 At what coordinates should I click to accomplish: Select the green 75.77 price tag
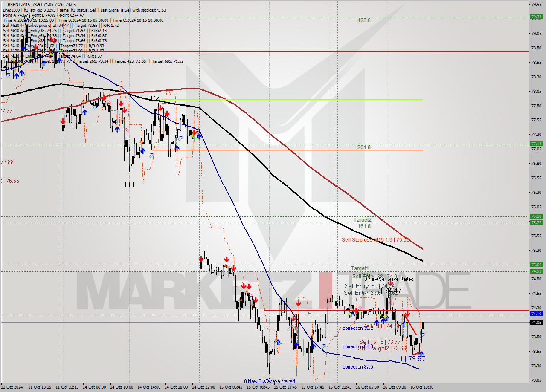536,222
